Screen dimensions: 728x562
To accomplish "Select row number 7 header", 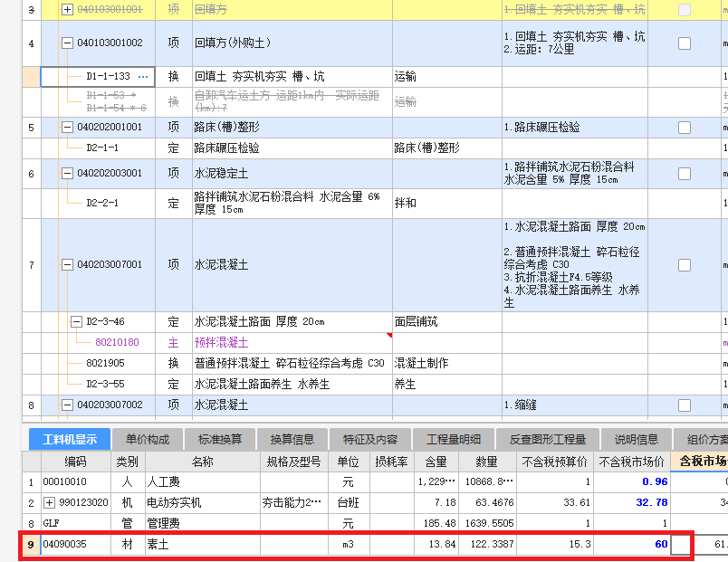I will tap(32, 265).
